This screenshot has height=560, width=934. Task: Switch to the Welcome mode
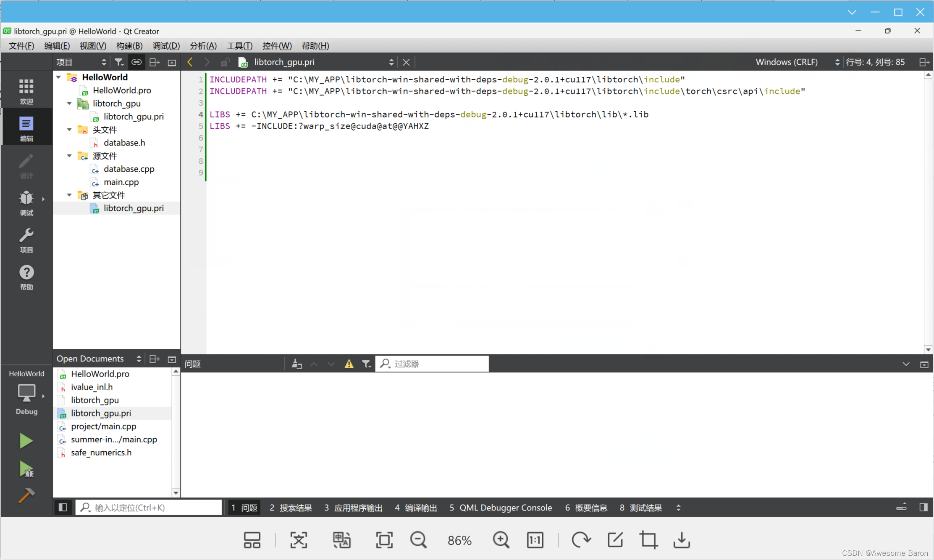pyautogui.click(x=26, y=91)
